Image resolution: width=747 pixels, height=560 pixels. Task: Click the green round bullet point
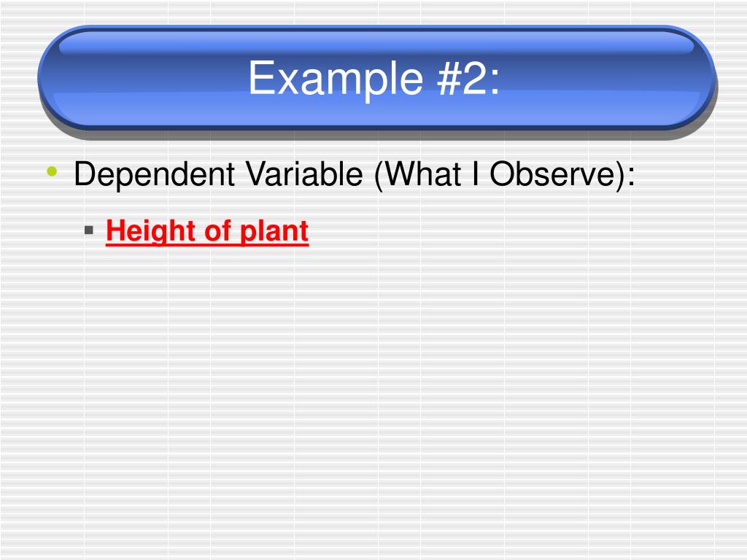click(52, 171)
